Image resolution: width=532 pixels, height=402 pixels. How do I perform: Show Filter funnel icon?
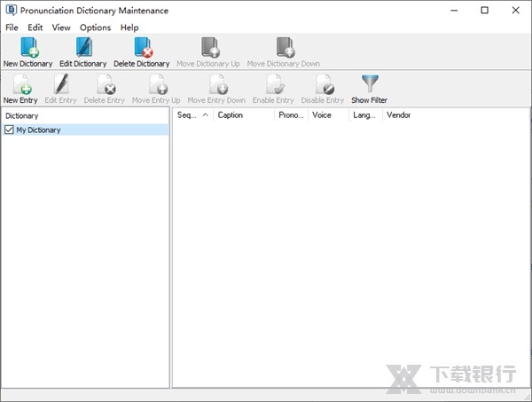pos(370,83)
